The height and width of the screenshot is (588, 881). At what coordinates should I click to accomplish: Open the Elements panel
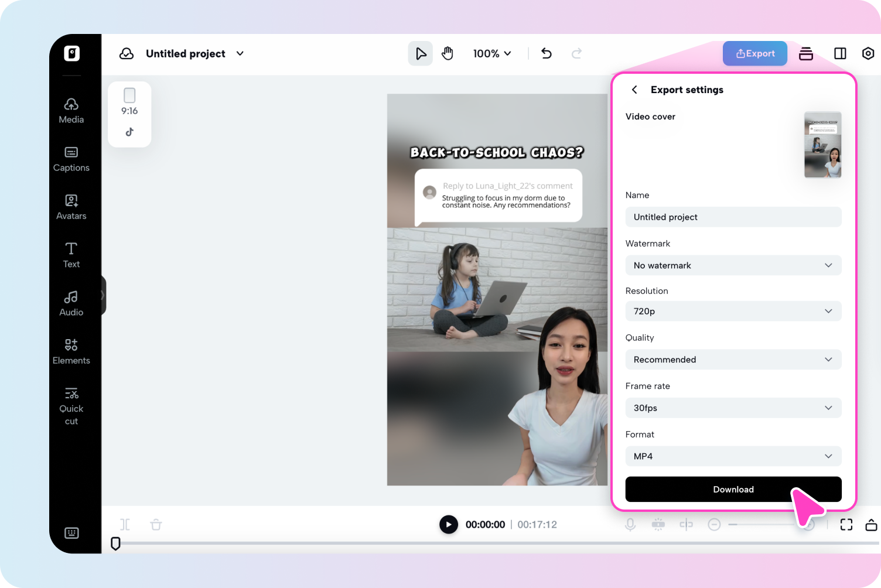[x=71, y=351]
